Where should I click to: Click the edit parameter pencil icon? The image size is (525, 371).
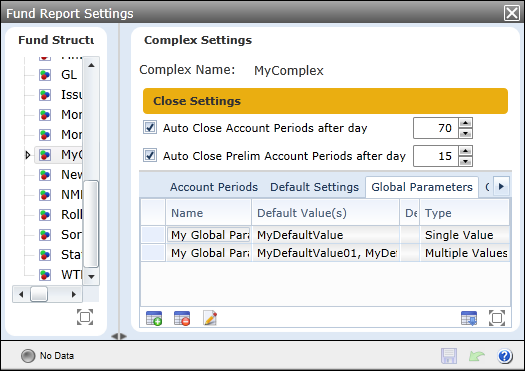210,318
